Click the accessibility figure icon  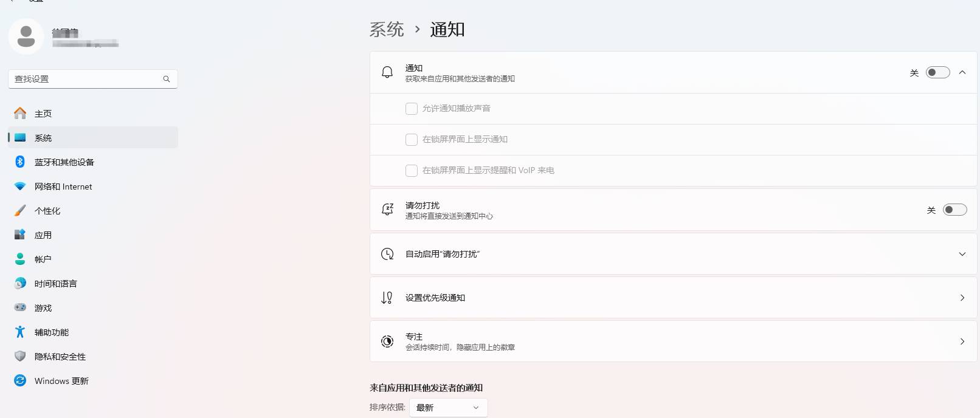tap(20, 332)
